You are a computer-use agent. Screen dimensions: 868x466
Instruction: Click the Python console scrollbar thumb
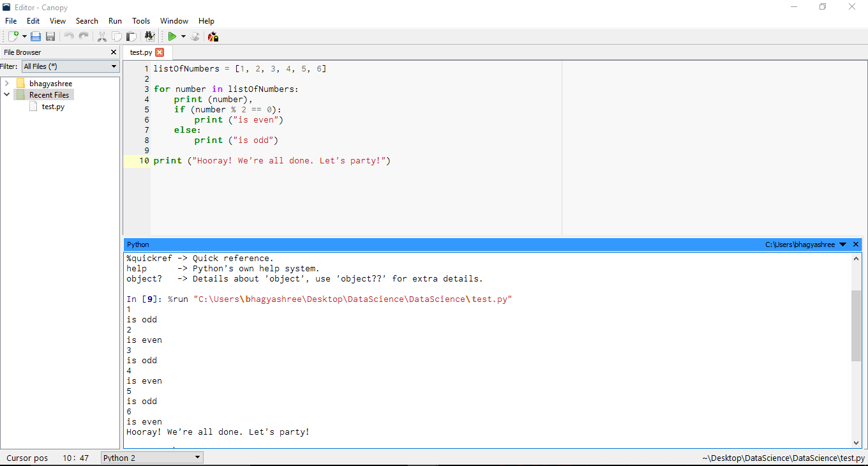tap(857, 326)
